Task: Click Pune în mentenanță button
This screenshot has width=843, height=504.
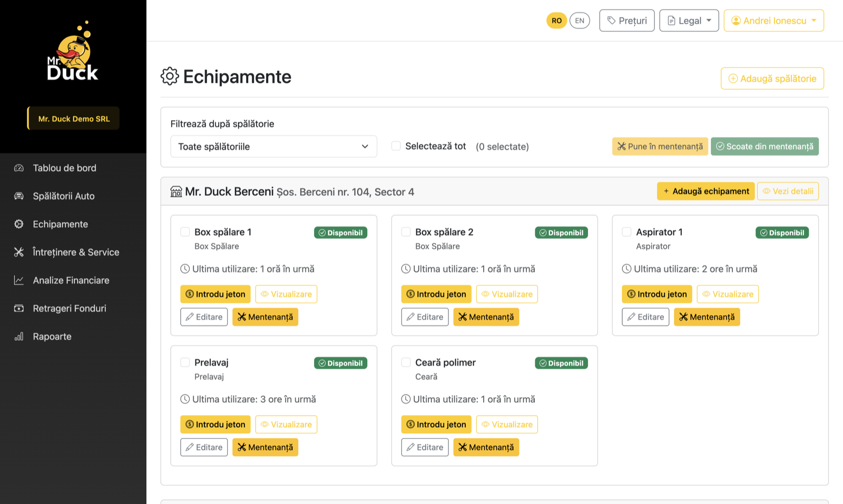Action: (660, 146)
